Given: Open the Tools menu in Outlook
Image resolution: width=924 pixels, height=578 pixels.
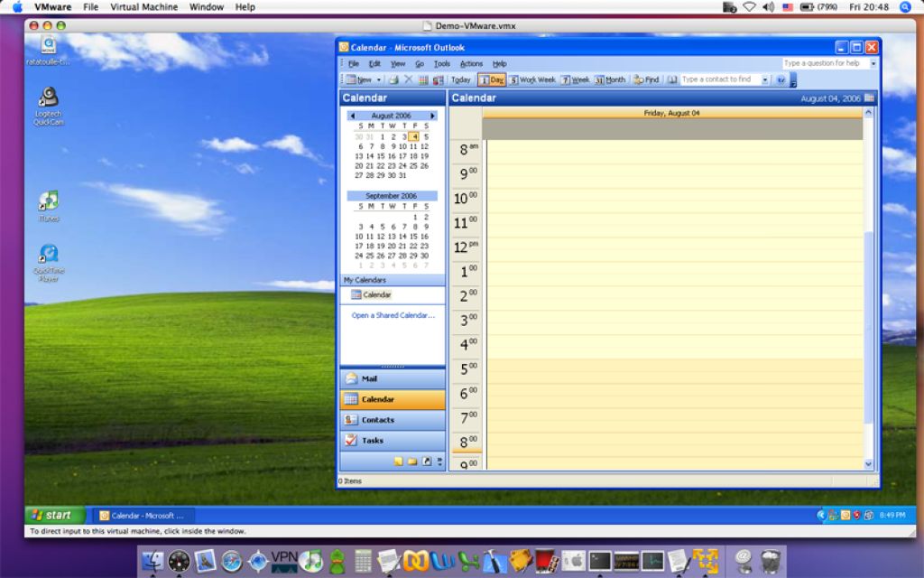Looking at the screenshot, I should pos(442,64).
